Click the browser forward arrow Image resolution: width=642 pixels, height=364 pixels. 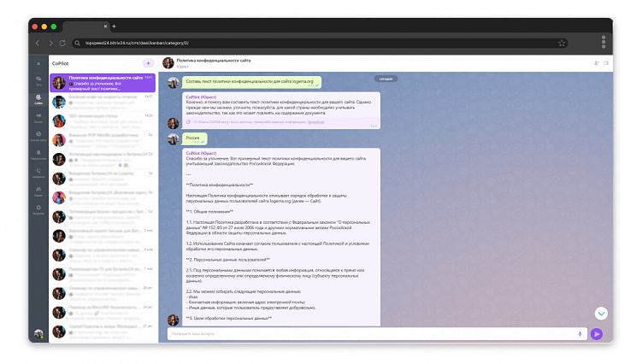(x=50, y=43)
